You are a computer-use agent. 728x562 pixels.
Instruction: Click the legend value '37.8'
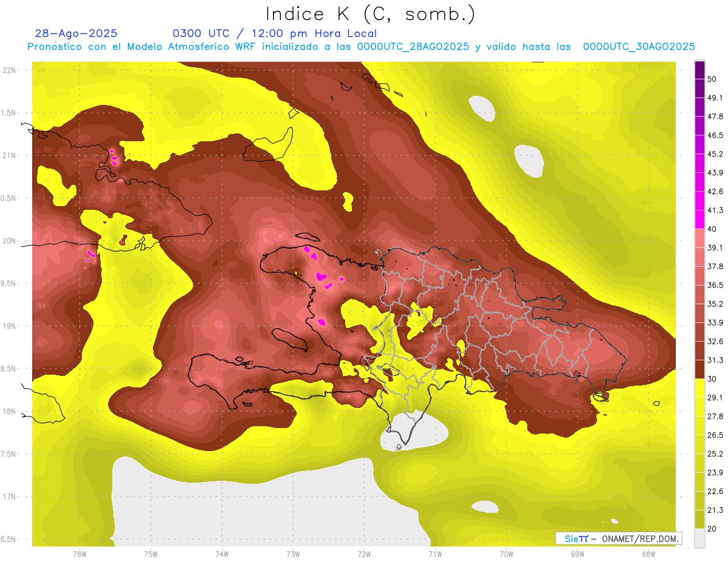715,267
